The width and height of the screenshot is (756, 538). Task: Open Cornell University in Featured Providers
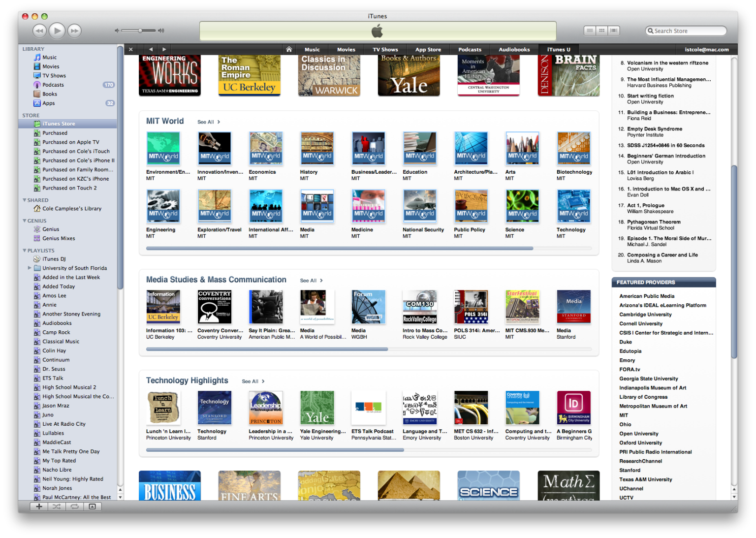[640, 324]
